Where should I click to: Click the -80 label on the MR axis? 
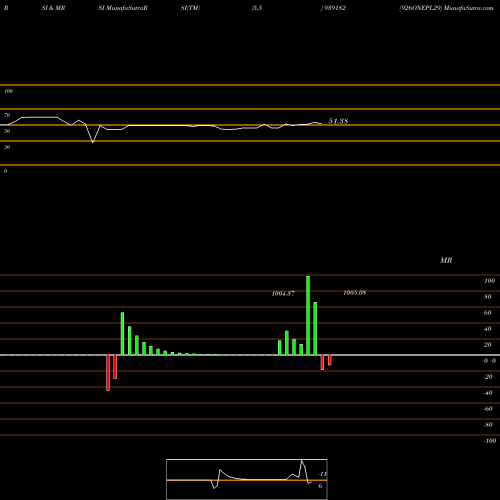point(488,425)
